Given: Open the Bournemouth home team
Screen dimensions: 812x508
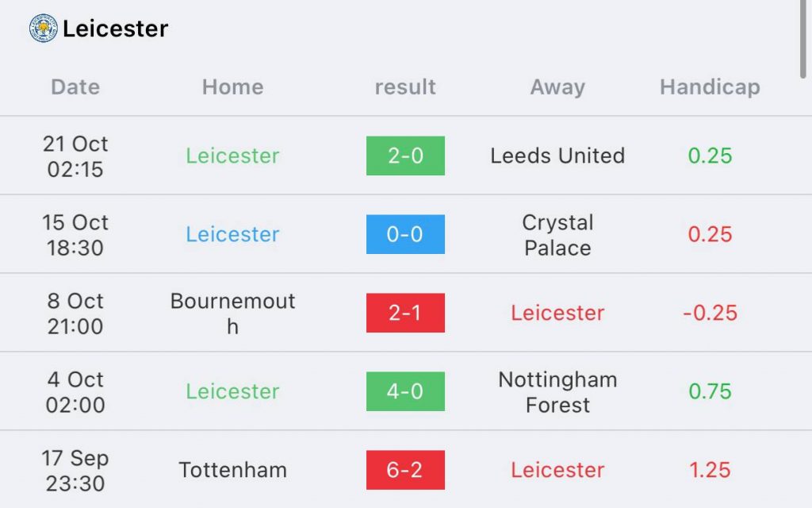Looking at the screenshot, I should (x=232, y=313).
